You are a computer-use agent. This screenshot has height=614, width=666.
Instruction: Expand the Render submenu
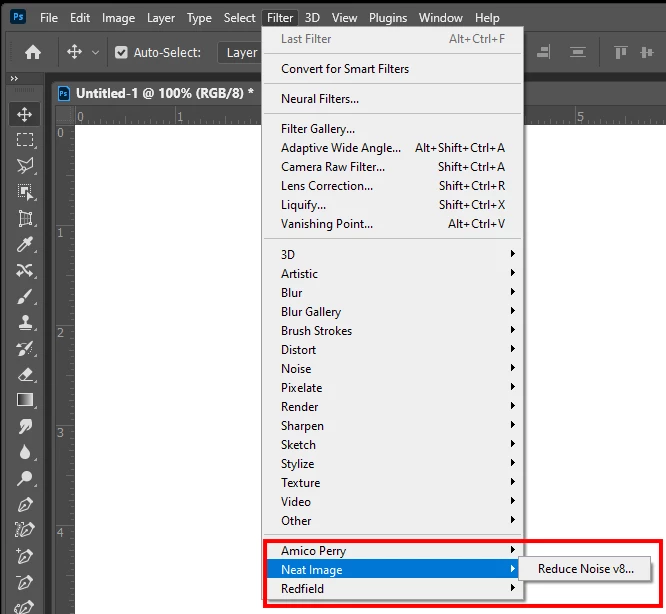point(392,406)
